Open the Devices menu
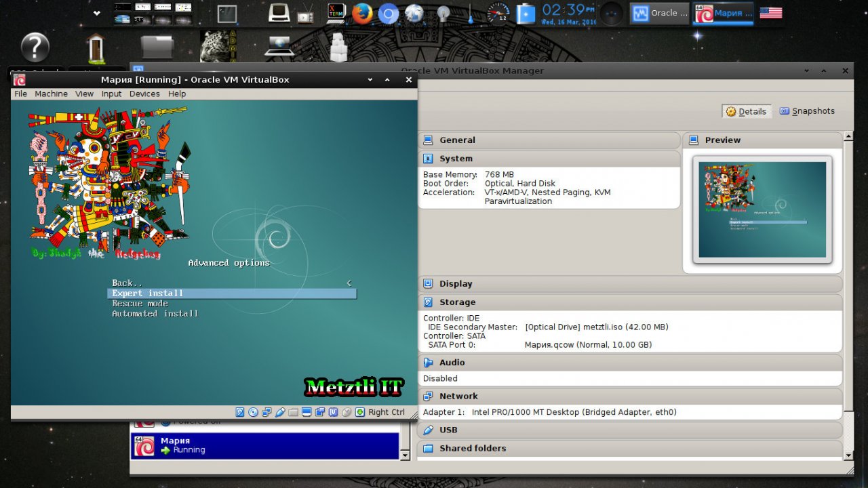The height and width of the screenshot is (488, 868). 144,94
